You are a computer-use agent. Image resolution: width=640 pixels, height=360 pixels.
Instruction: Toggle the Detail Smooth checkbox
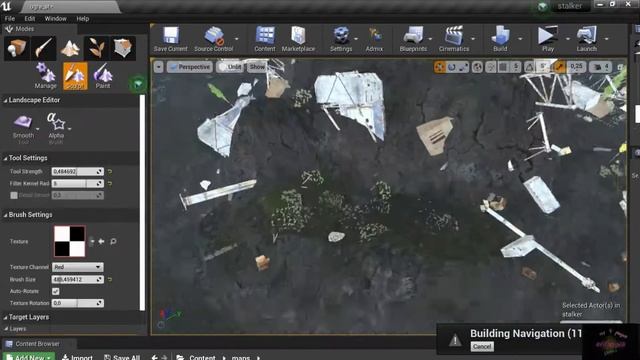point(14,196)
